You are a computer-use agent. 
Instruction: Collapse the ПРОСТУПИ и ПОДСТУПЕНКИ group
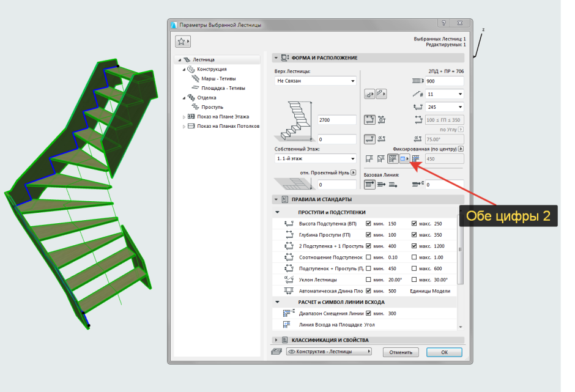277,212
